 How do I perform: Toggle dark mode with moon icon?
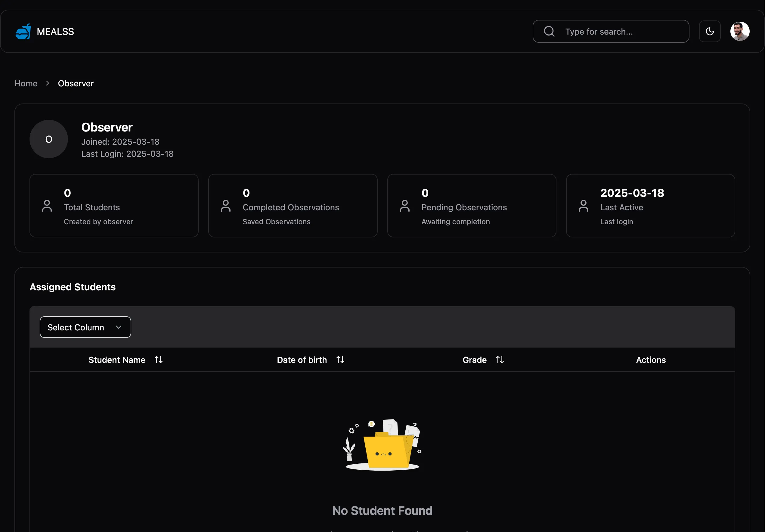pyautogui.click(x=710, y=32)
